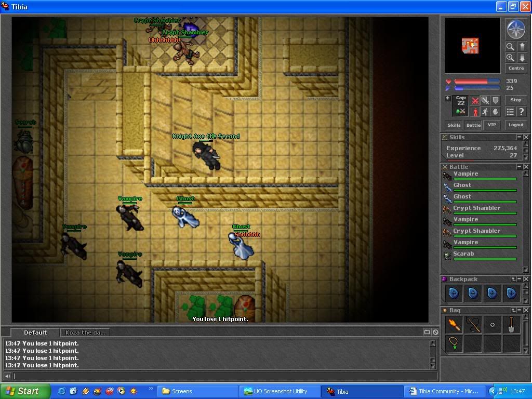Screen dimensions: 532x399
Task: Open the Windows Start menu
Action: click(x=25, y=391)
